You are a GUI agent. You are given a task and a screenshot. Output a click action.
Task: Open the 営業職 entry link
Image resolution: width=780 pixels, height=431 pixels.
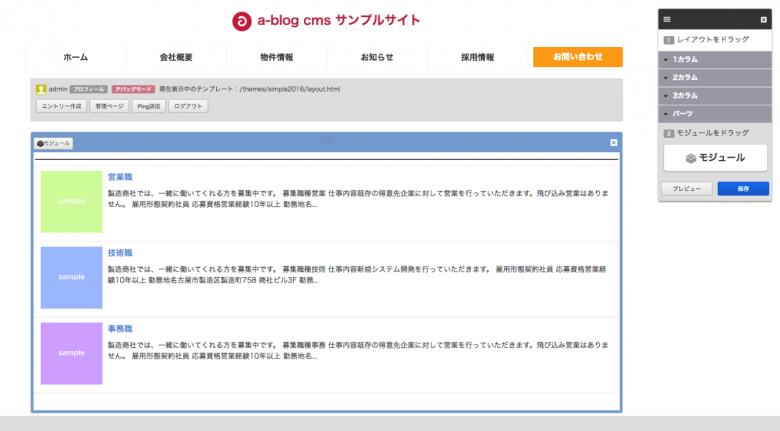(x=120, y=177)
